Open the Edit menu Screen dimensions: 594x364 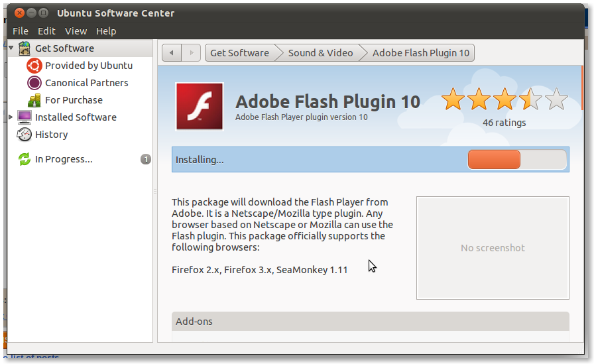click(x=46, y=31)
